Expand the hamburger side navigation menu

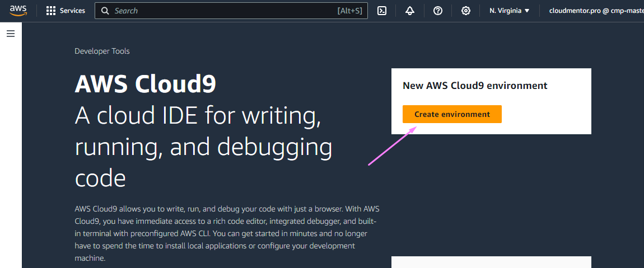[x=10, y=34]
